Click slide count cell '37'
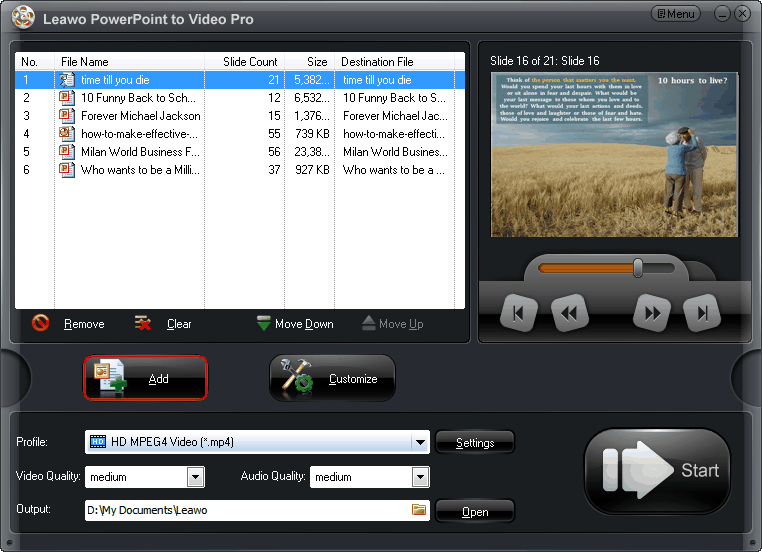 click(274, 170)
